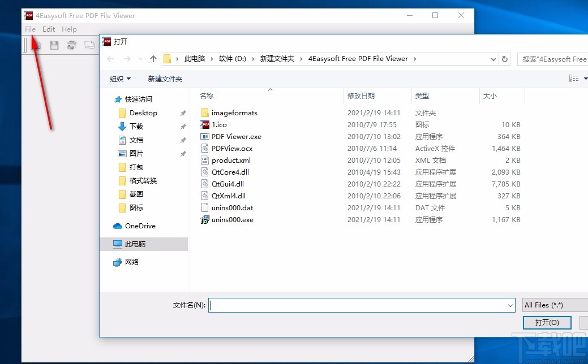Click the up-folder navigation arrow
Viewport: 588px width, 364px height.
pyautogui.click(x=153, y=59)
